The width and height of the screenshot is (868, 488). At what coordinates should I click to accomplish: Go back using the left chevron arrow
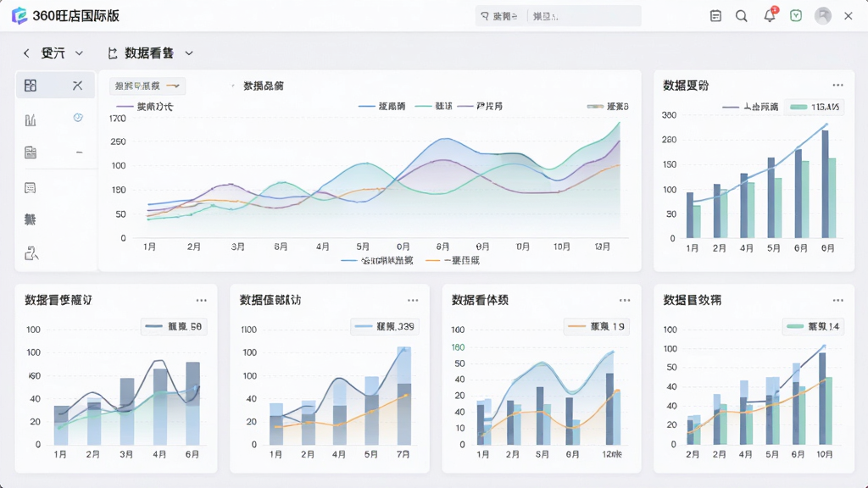[x=26, y=53]
